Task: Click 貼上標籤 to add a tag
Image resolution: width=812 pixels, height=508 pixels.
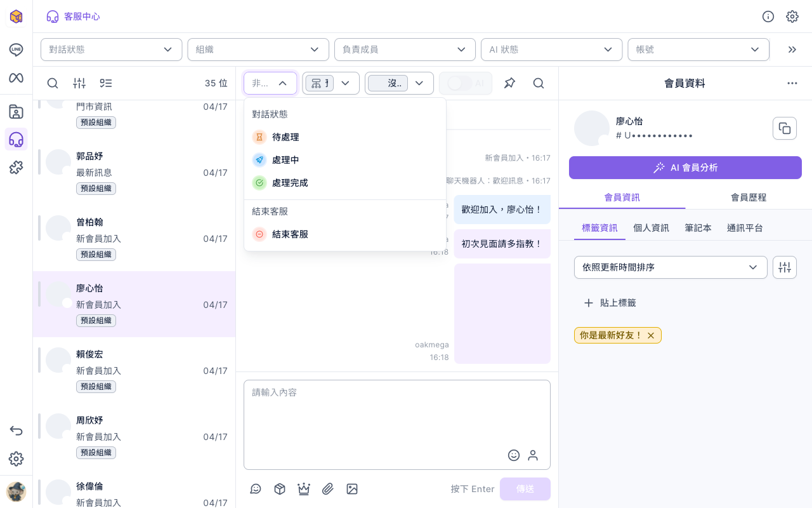Action: click(x=610, y=303)
